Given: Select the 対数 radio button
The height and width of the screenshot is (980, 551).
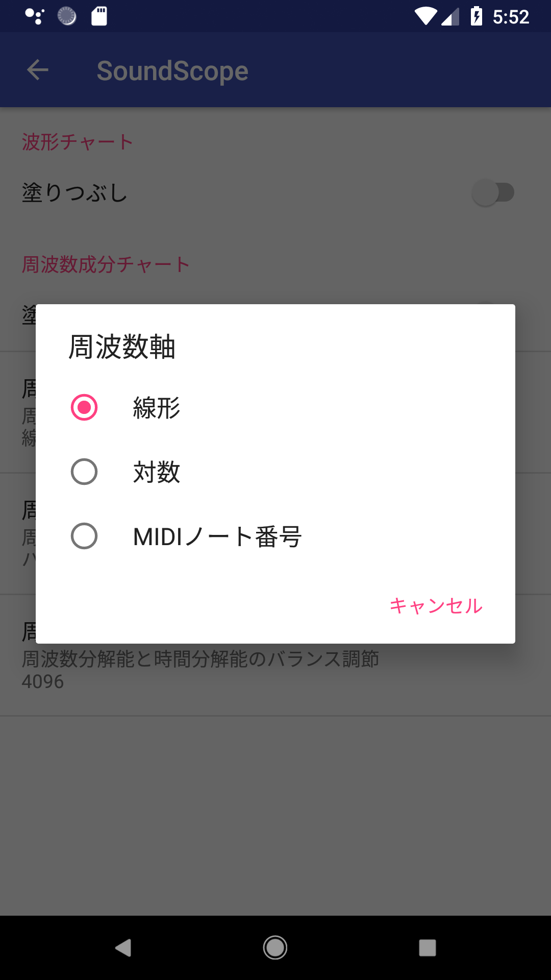Looking at the screenshot, I should point(84,472).
